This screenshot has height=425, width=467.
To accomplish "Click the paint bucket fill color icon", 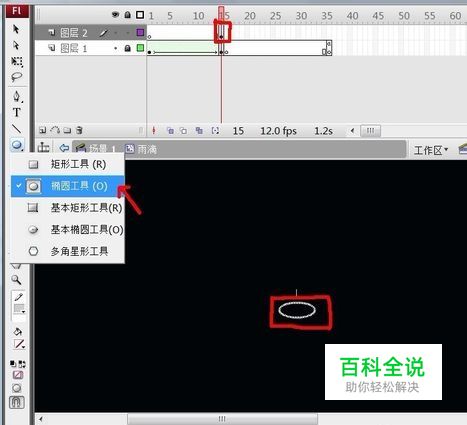I will click(x=18, y=332).
